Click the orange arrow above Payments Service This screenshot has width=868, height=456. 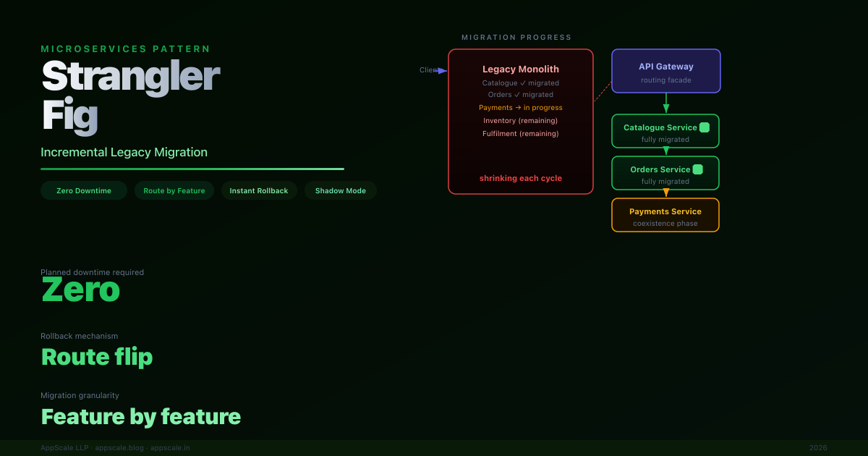coord(665,193)
